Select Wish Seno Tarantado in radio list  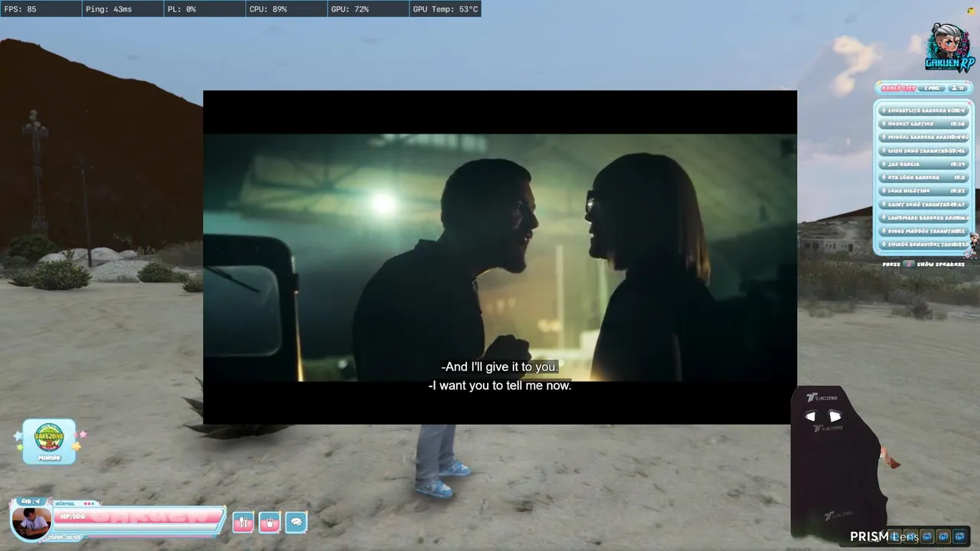coord(924,151)
